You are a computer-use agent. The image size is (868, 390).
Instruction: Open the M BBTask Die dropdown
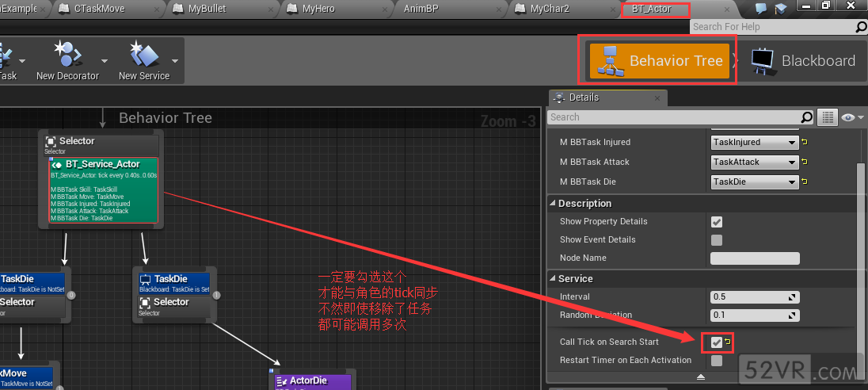[754, 182]
